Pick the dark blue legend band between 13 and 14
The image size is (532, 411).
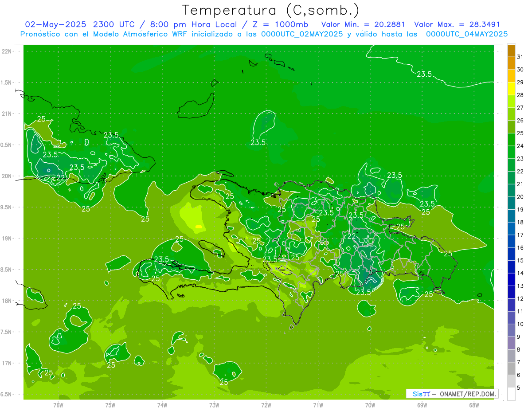tap(511, 280)
